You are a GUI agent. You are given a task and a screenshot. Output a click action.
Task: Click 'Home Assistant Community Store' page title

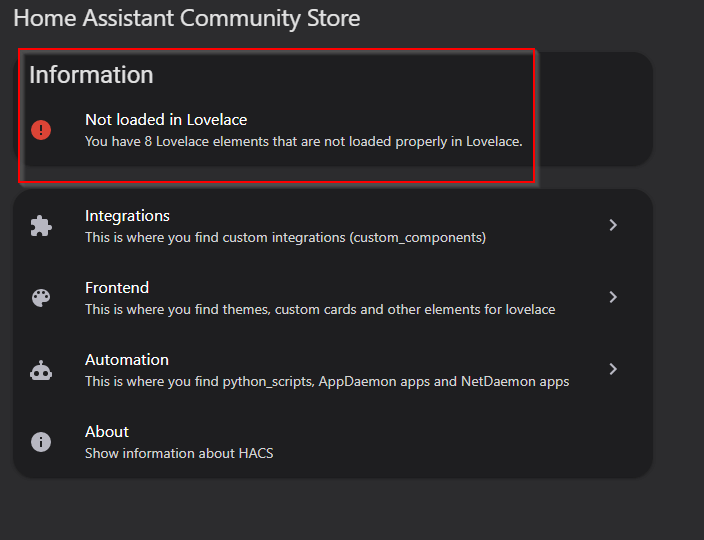pos(187,18)
